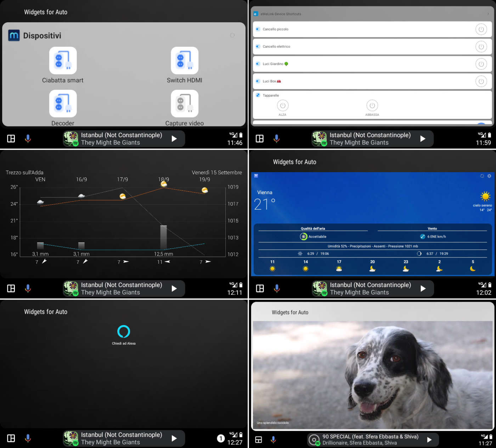Toggle the Cancello elettrico power switch
The width and height of the screenshot is (496, 448).
(x=481, y=47)
